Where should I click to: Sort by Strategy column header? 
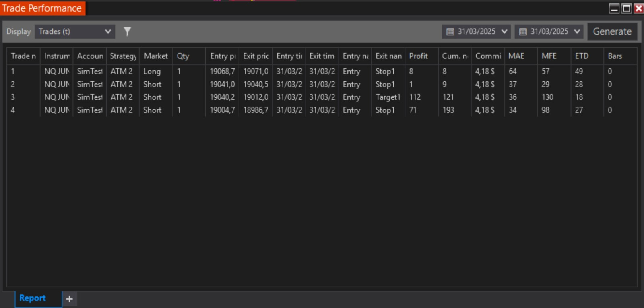click(123, 56)
